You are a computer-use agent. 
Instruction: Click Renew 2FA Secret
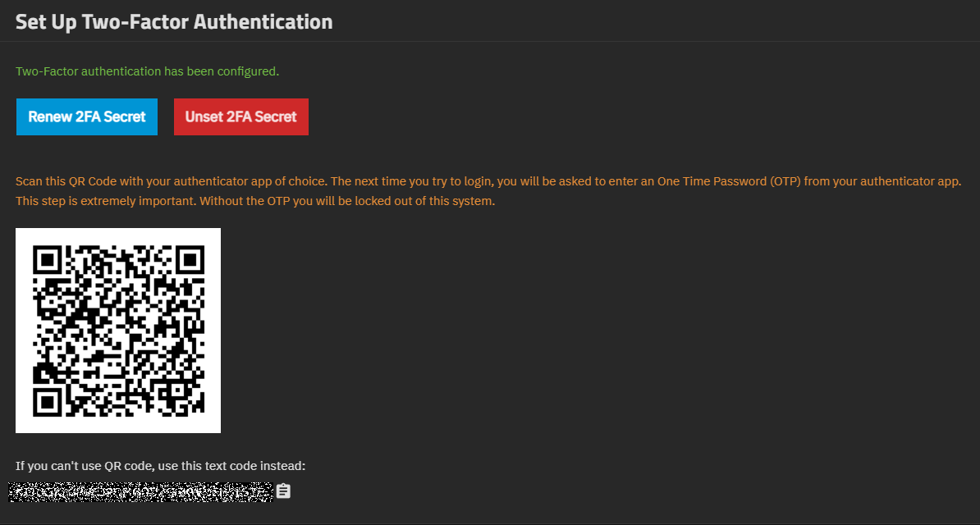coord(86,116)
